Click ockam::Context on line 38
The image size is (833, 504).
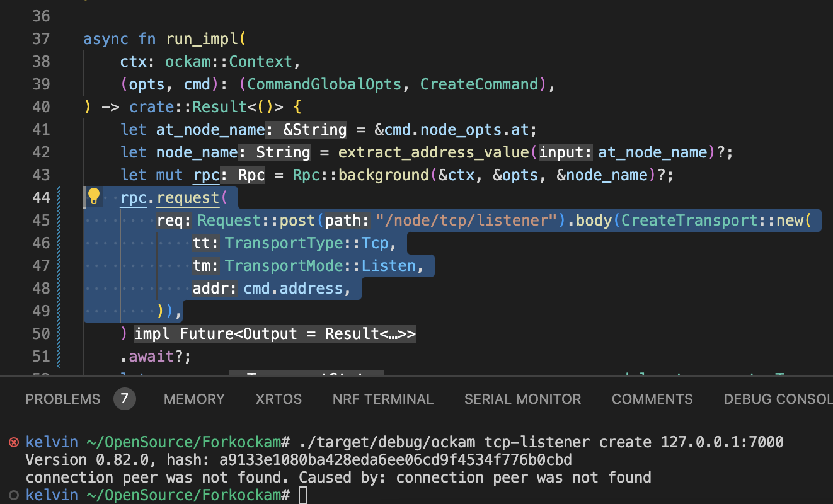coord(229,62)
